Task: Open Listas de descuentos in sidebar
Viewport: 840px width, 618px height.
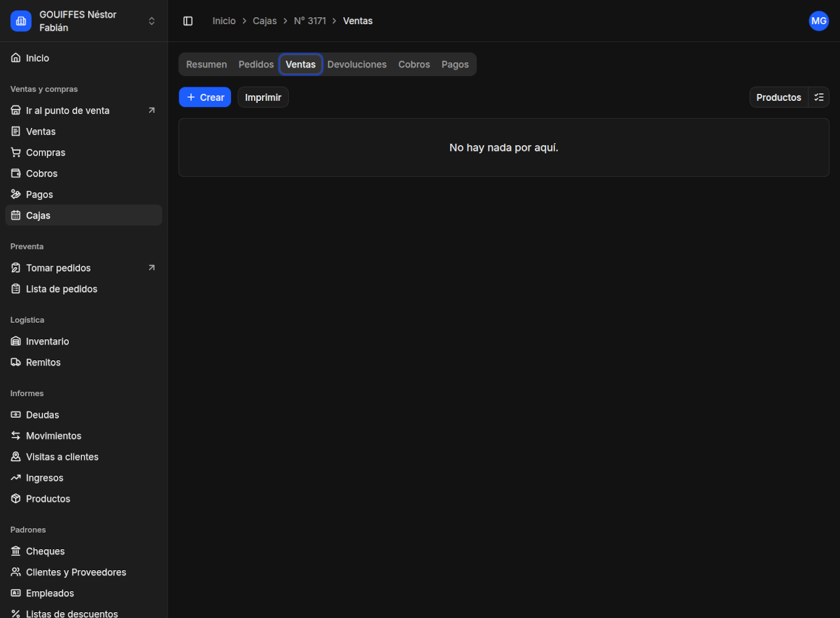Action: click(84, 611)
